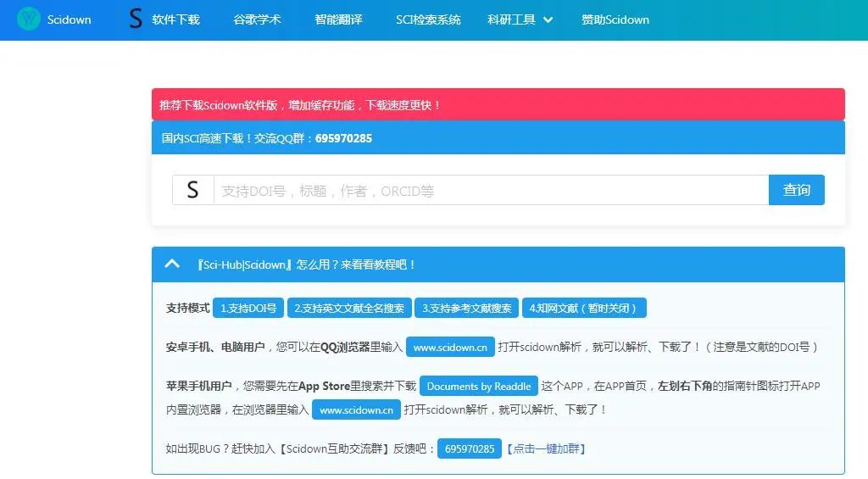Image resolution: width=868 pixels, height=479 pixels.
Task: Select the 赞助Scidown menu item
Action: click(x=615, y=20)
